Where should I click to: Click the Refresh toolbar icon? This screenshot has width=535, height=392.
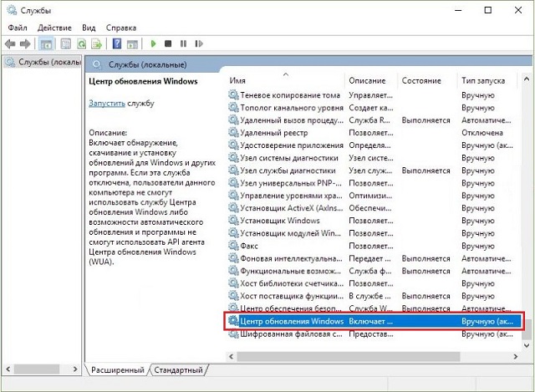pos(82,43)
